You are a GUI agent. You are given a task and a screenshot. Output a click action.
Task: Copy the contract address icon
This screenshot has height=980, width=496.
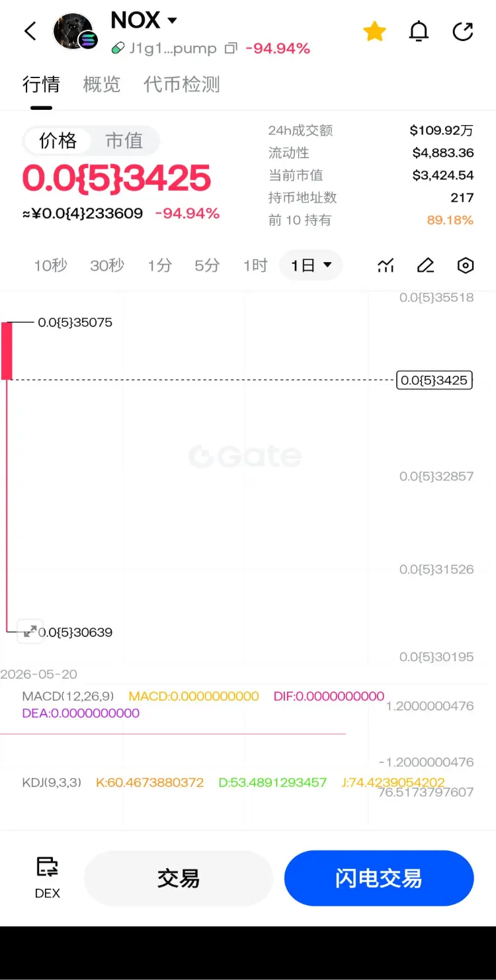click(231, 48)
